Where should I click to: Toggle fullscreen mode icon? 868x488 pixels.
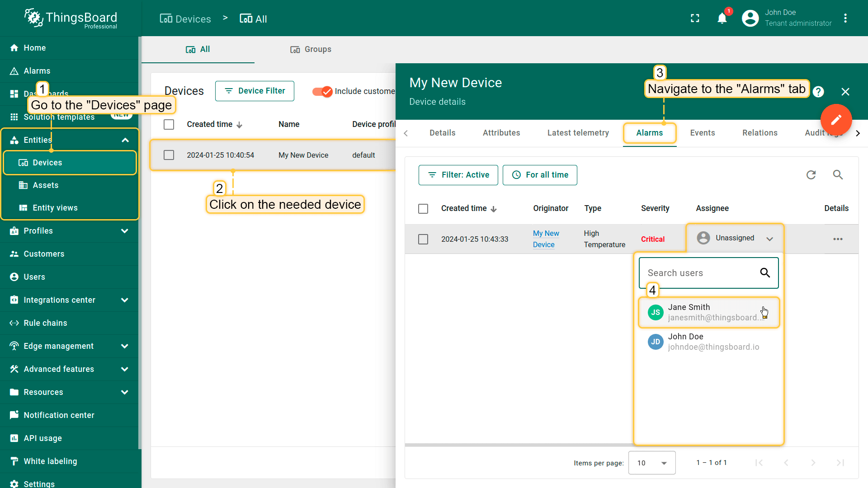[695, 19]
